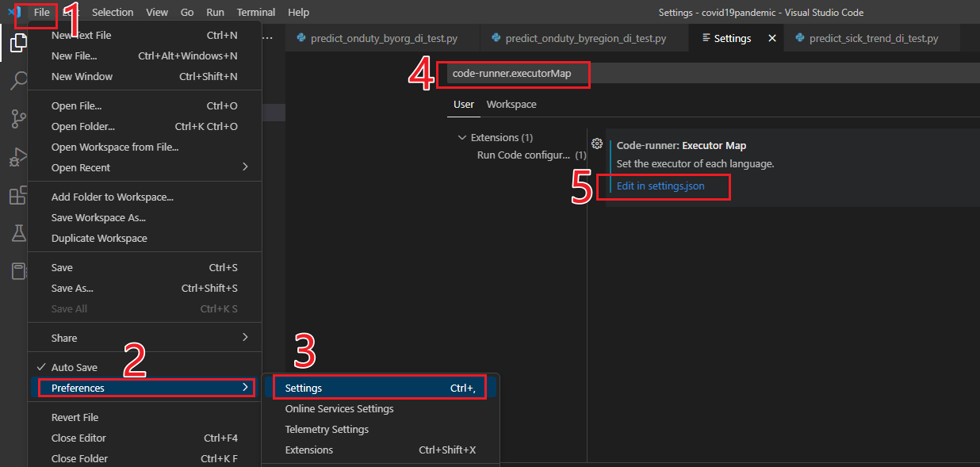Open the View menu

[x=157, y=12]
